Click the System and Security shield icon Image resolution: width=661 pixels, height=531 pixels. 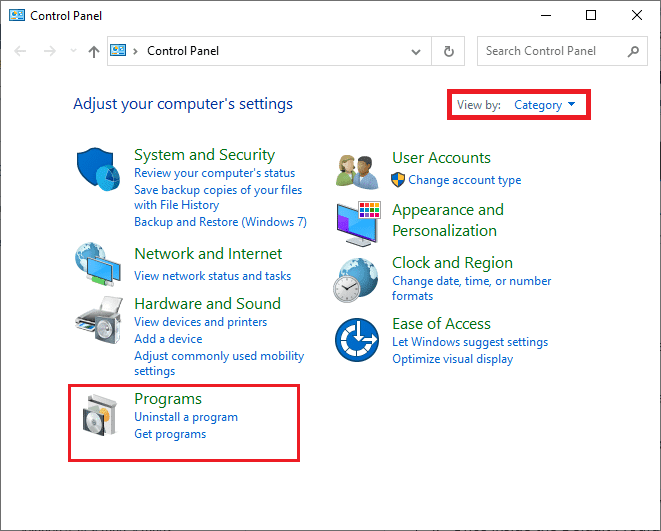point(99,169)
